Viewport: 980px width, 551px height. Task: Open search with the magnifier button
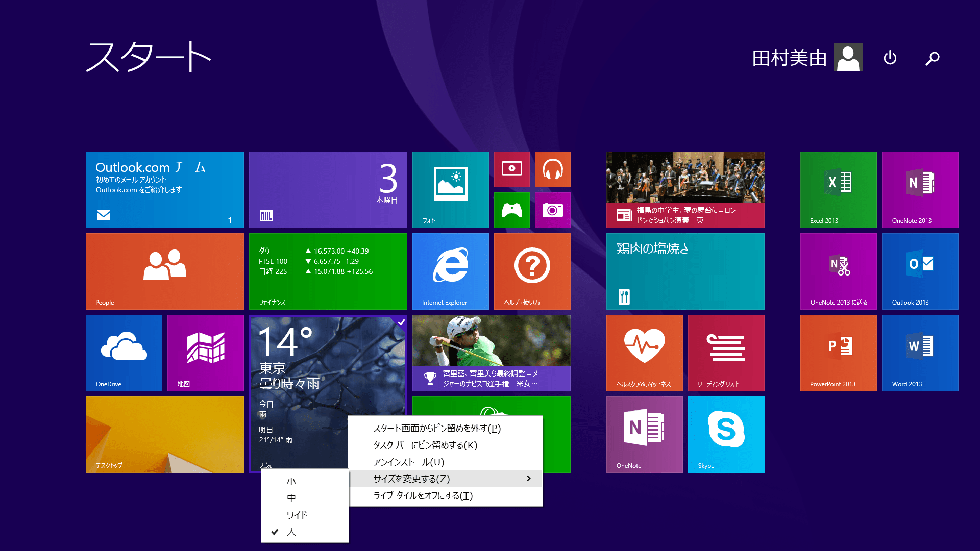pyautogui.click(x=933, y=58)
